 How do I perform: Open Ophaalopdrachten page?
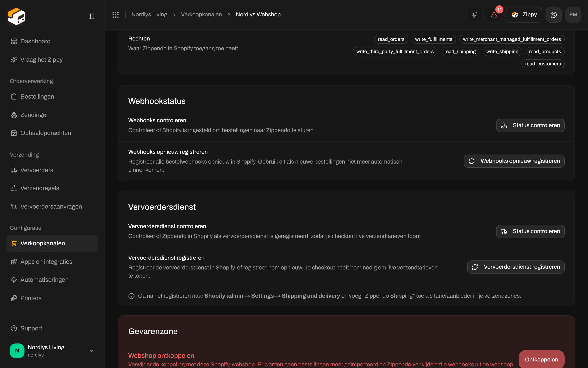pyautogui.click(x=52, y=133)
